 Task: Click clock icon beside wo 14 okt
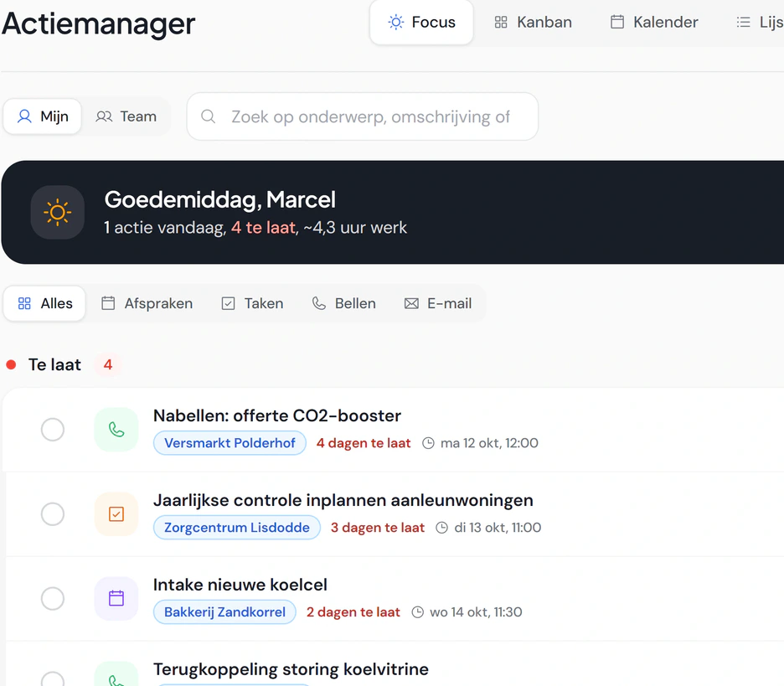pyautogui.click(x=417, y=612)
